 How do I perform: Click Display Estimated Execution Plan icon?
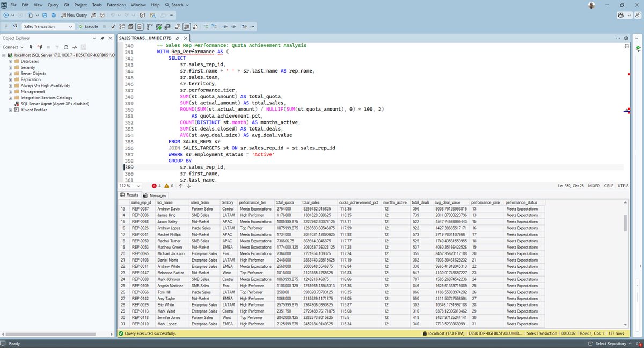coord(122,26)
